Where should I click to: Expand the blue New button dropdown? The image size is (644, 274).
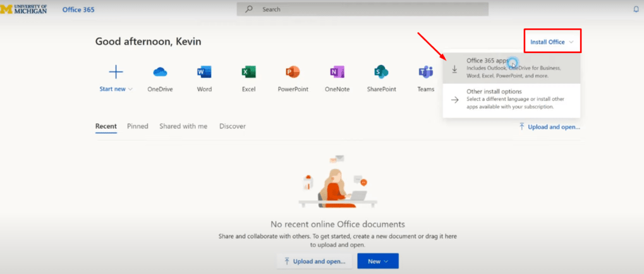pyautogui.click(x=378, y=261)
